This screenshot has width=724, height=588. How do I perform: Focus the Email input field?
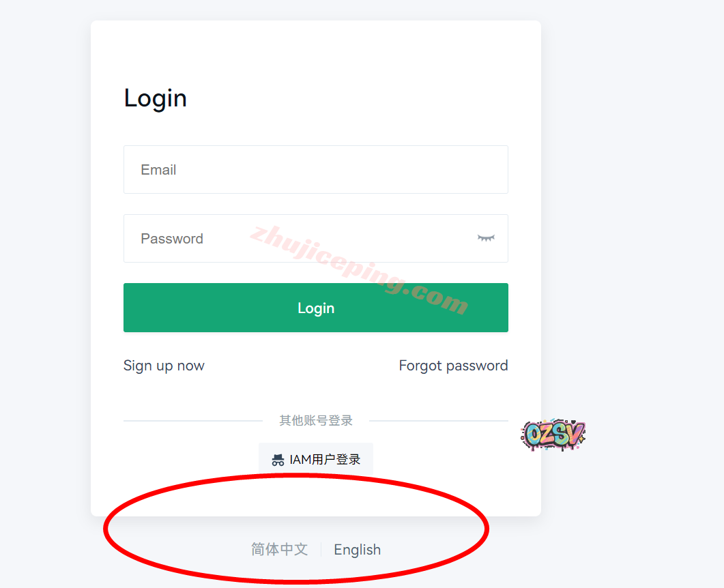point(316,169)
